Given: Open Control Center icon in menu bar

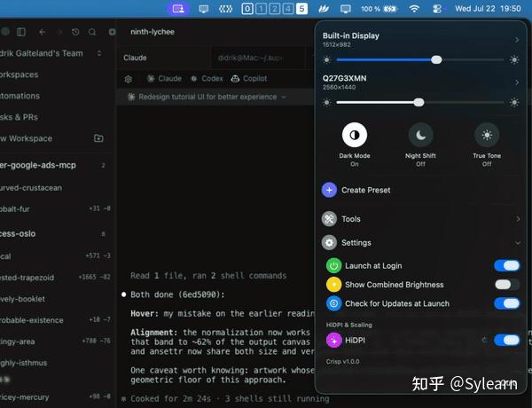Looking at the screenshot, I should pos(437,9).
